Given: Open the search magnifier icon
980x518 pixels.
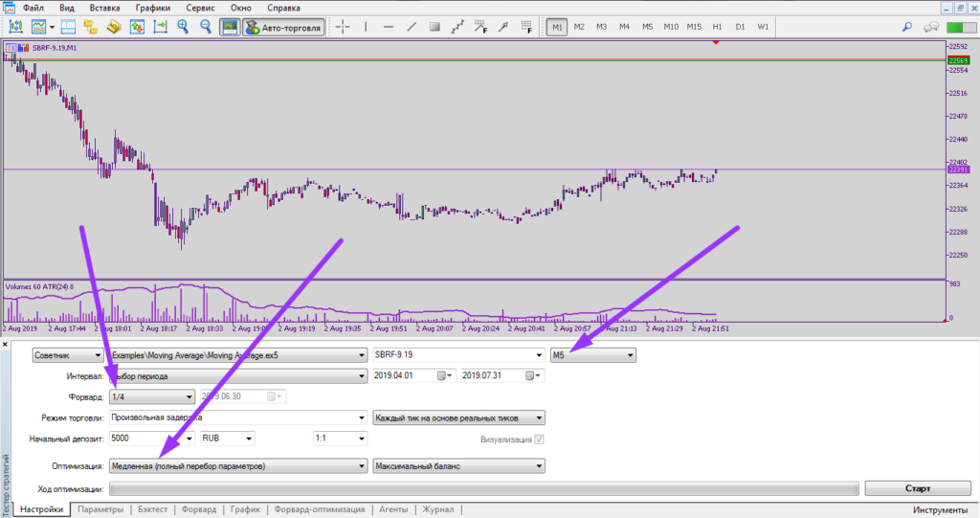Looking at the screenshot, I should point(907,27).
